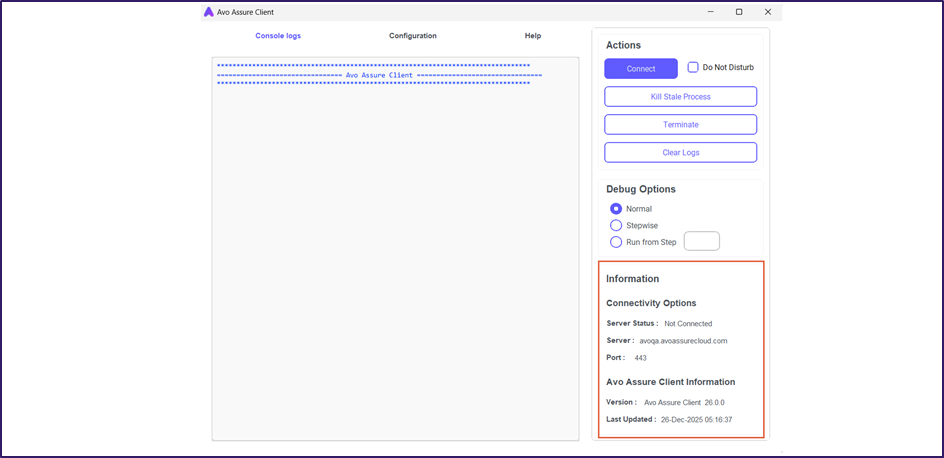Select the Run from Step radio button
The image size is (944, 458).
tap(616, 242)
